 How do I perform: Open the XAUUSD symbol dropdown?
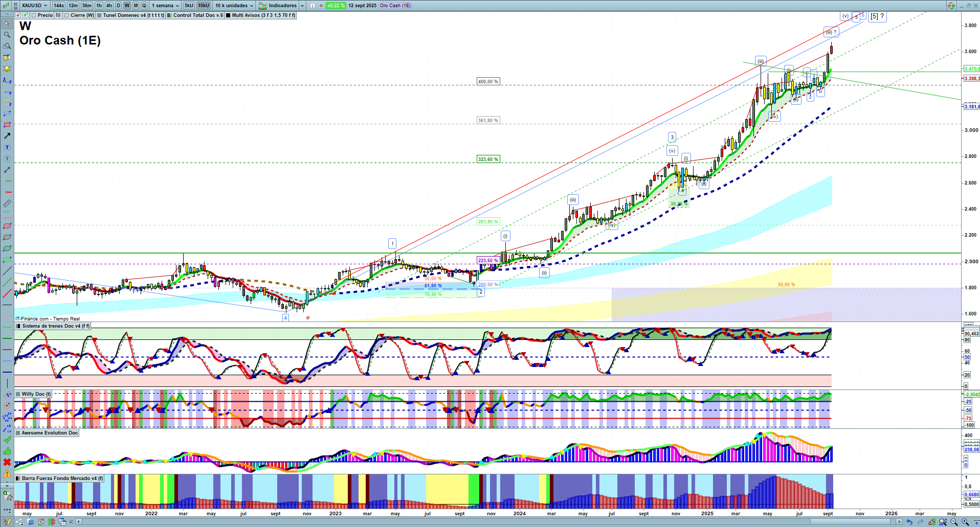[34, 6]
